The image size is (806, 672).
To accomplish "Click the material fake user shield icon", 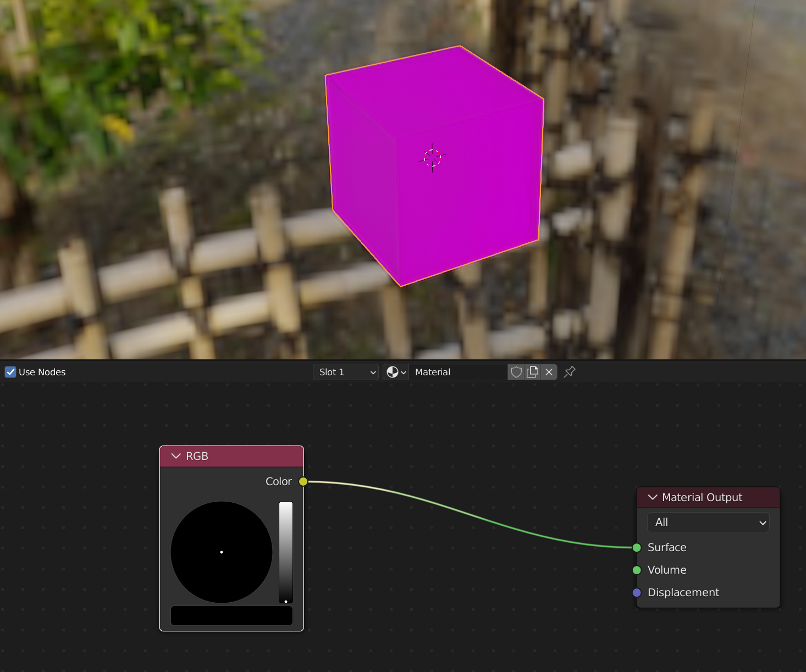I will tap(516, 372).
